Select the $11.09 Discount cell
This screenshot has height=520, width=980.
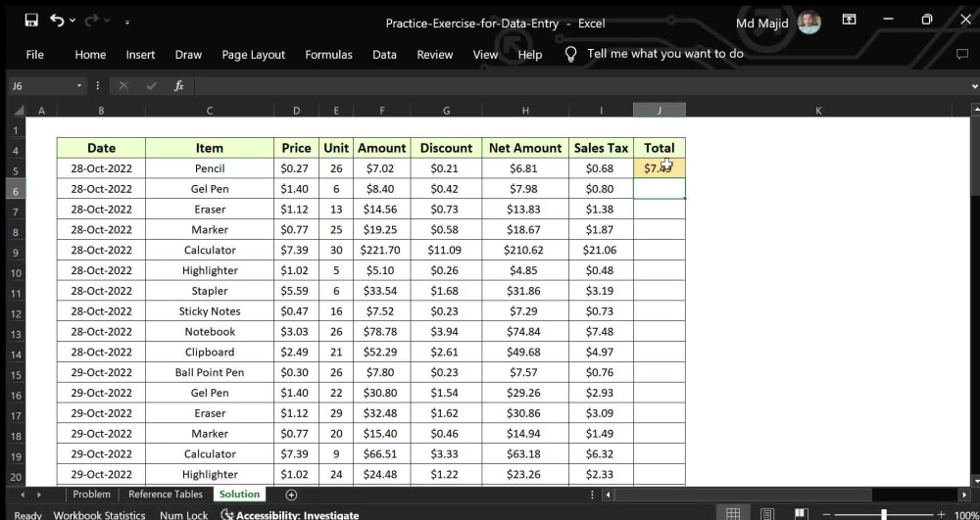(446, 251)
